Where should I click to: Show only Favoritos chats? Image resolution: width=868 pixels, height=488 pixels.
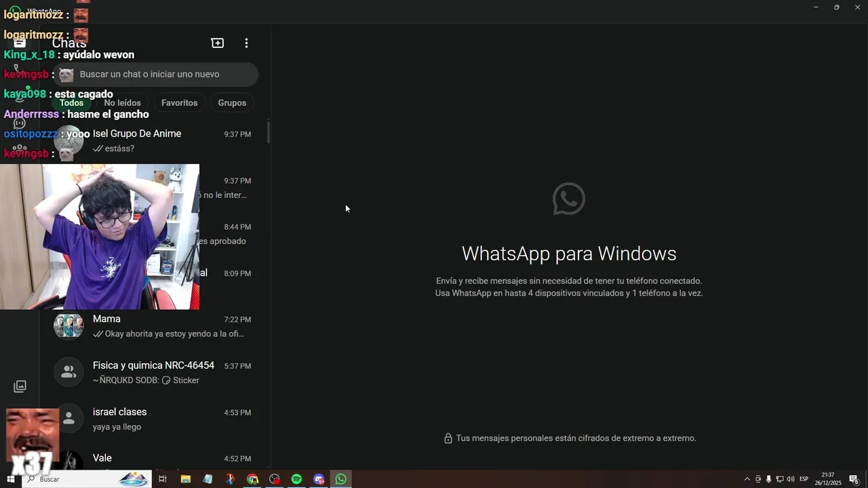(x=180, y=103)
